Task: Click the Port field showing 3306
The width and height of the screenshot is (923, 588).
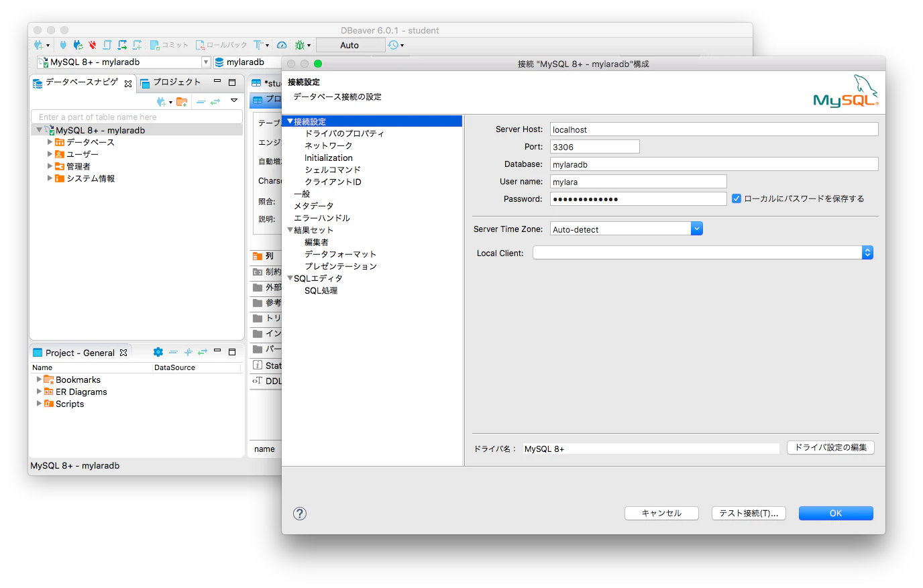Action: [x=594, y=147]
